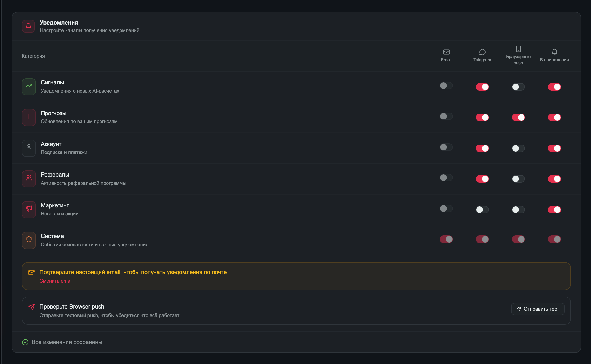Enable browser push for Аккаунт
Screen dimensions: 591x364
tap(518, 148)
